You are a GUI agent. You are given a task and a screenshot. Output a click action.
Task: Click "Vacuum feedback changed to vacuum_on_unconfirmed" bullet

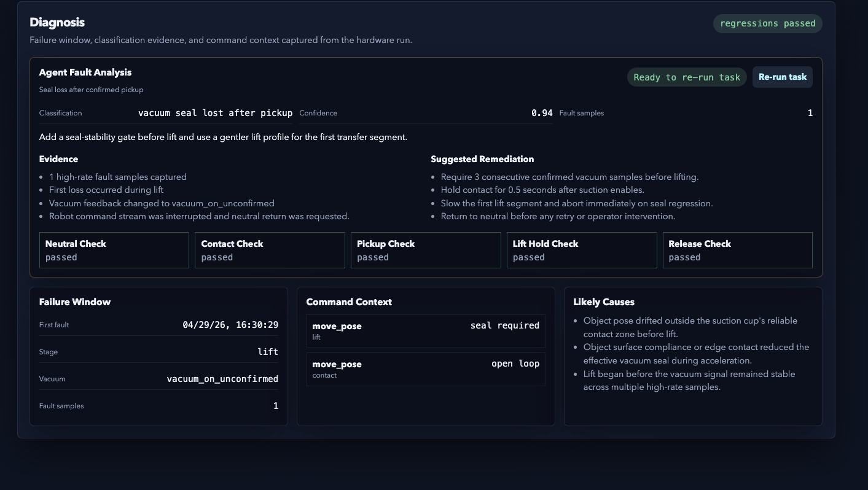(x=162, y=203)
